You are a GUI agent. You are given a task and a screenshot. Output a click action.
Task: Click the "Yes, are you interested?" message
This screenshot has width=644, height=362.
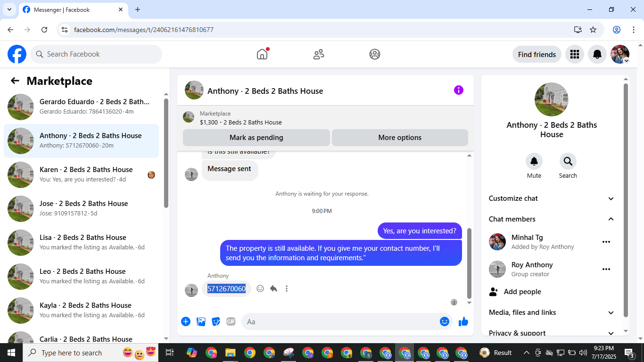[420, 231]
